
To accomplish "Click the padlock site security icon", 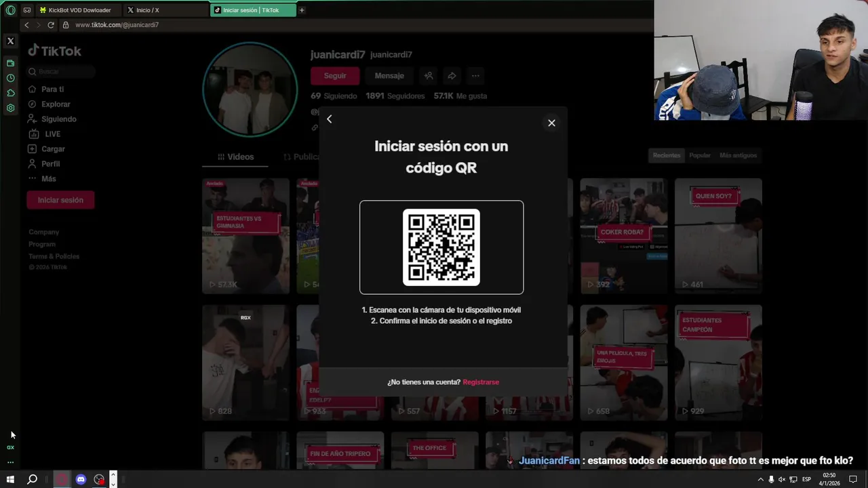I will [66, 25].
